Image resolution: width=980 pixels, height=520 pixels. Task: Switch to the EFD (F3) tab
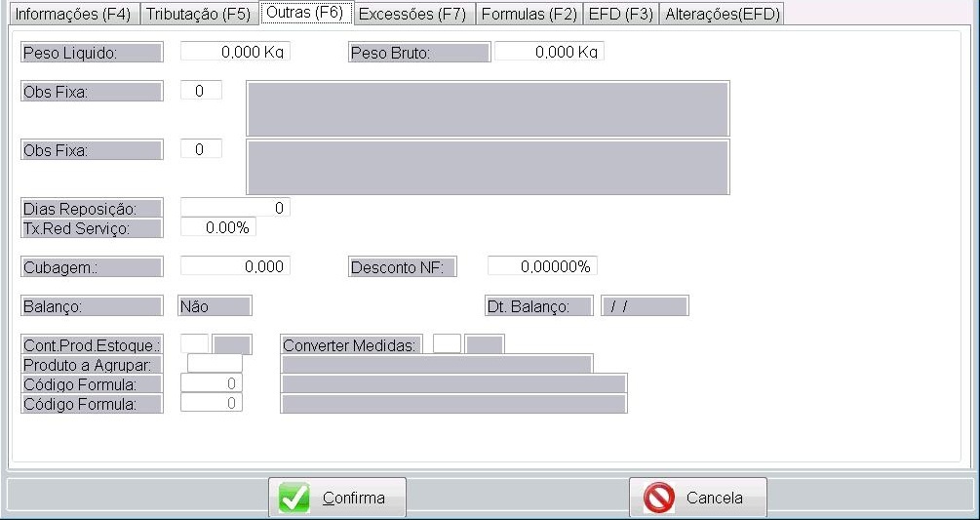(620, 15)
